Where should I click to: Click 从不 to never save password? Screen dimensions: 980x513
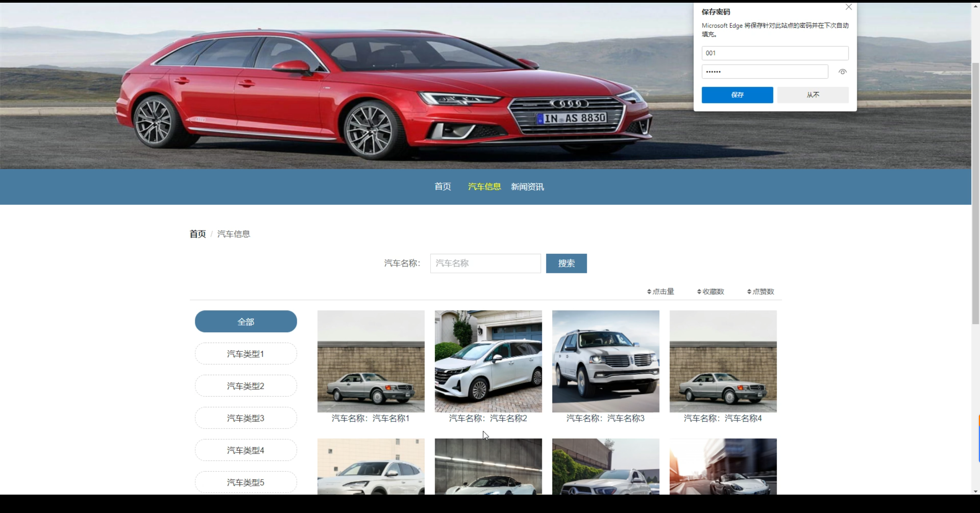(x=813, y=95)
